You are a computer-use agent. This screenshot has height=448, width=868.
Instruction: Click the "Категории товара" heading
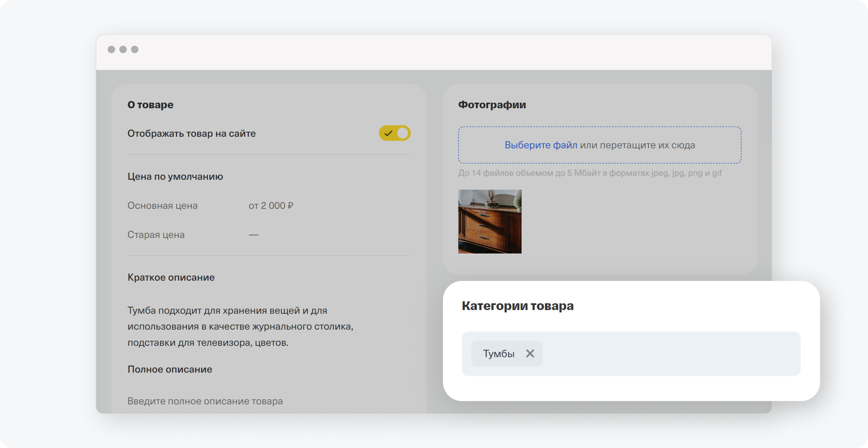point(517,306)
